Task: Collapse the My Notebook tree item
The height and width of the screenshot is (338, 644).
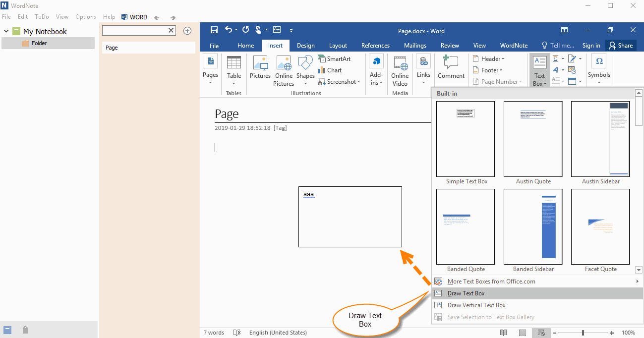Action: coord(6,31)
